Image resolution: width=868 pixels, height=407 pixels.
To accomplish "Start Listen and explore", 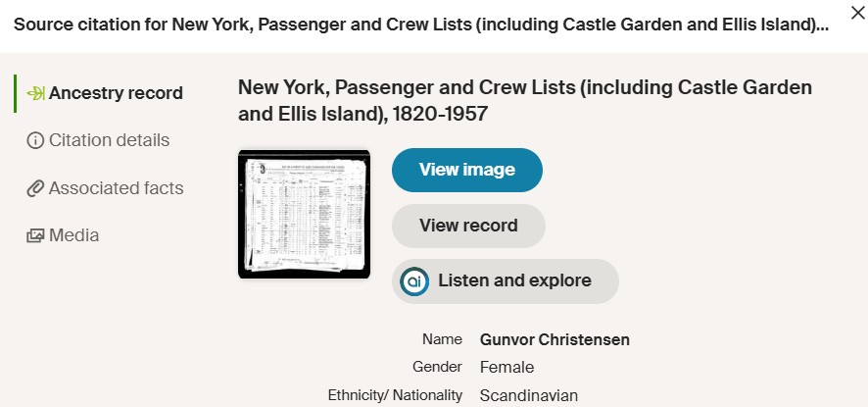I will point(514,281).
